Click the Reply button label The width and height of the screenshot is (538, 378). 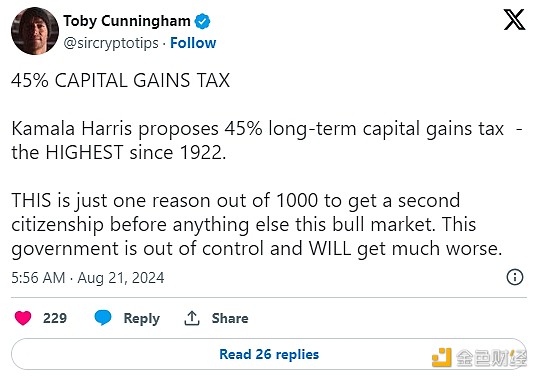(142, 319)
